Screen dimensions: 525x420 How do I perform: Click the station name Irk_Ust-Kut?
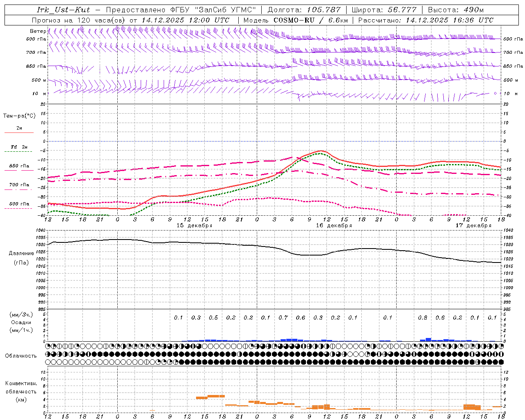[64, 10]
